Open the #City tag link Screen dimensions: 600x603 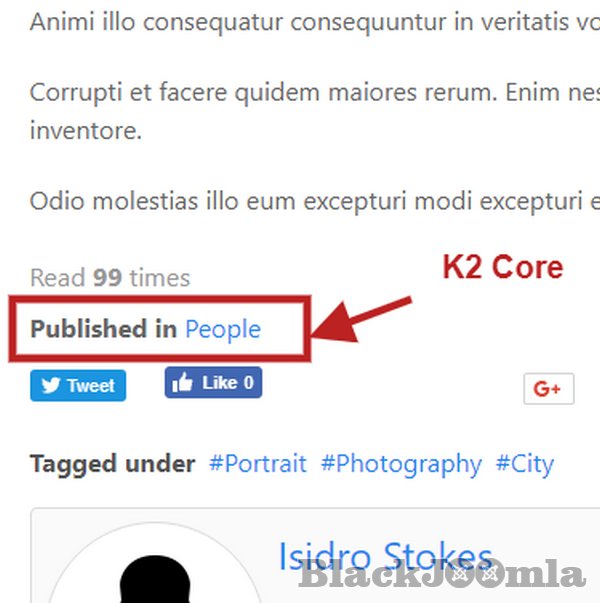tap(525, 465)
